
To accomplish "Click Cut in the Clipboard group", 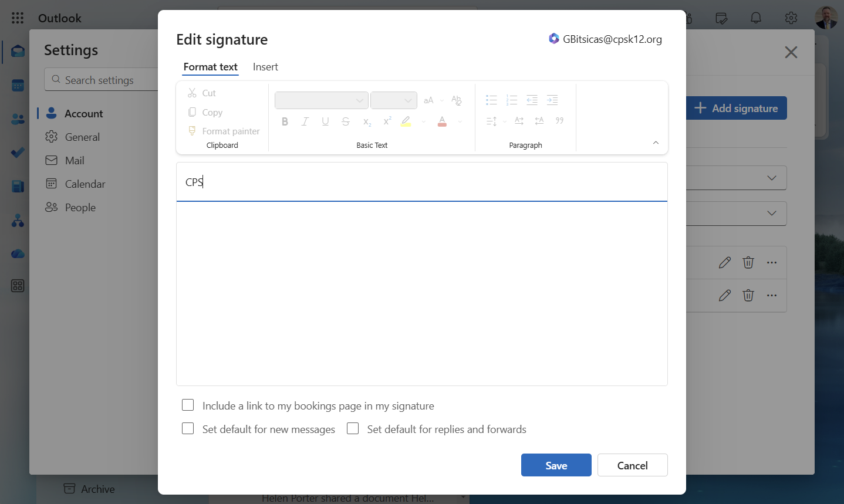I will [202, 93].
